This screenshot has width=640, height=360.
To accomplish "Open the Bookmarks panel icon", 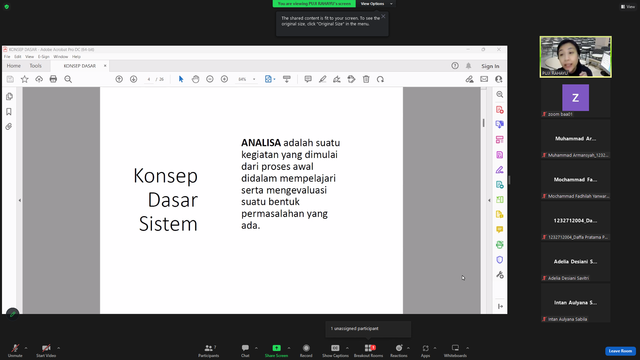I will tap(9, 112).
